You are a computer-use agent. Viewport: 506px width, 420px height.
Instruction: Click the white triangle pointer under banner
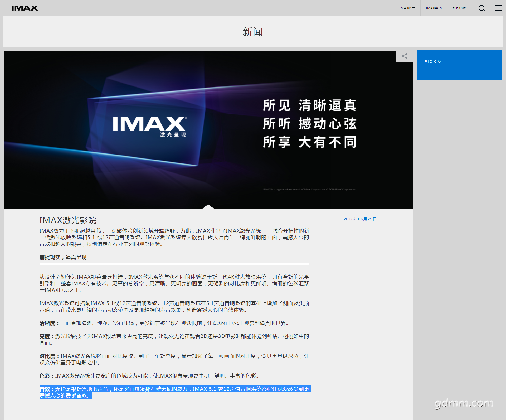208,206
